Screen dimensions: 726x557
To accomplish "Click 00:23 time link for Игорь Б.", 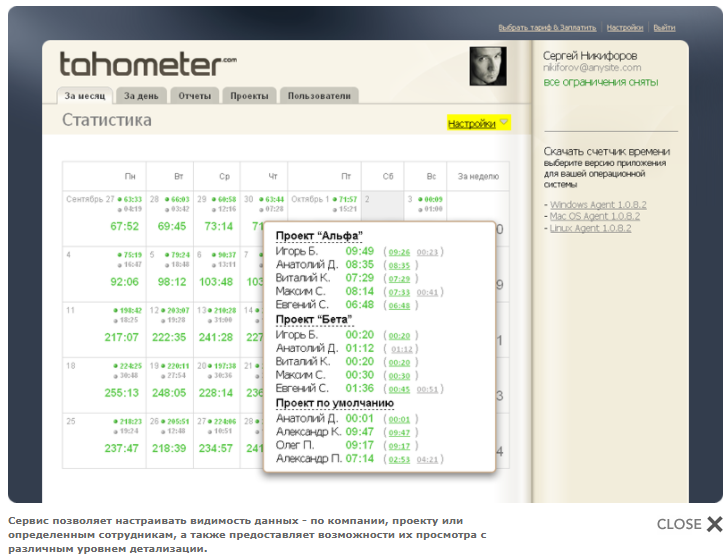I will 427,252.
